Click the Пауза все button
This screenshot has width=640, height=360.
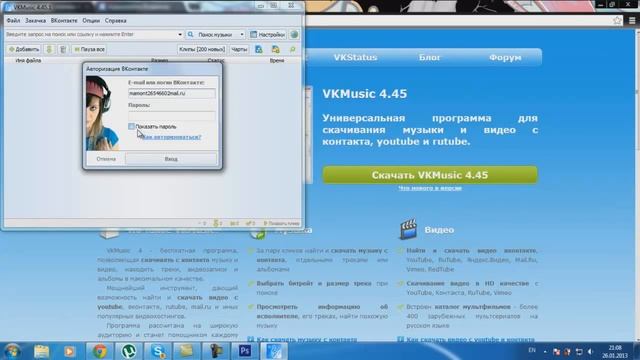(x=89, y=49)
